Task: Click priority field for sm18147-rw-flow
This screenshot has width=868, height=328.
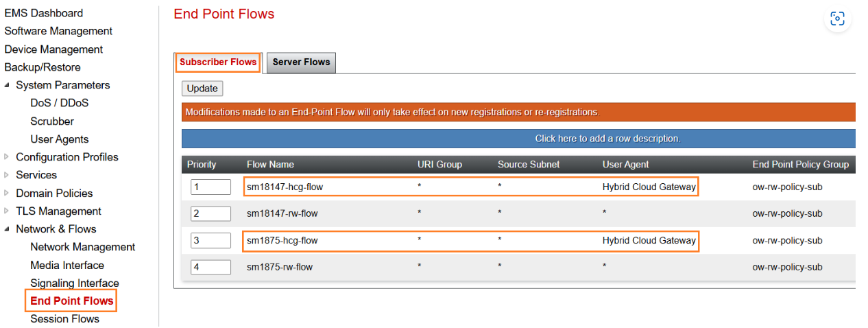Action: pyautogui.click(x=211, y=213)
